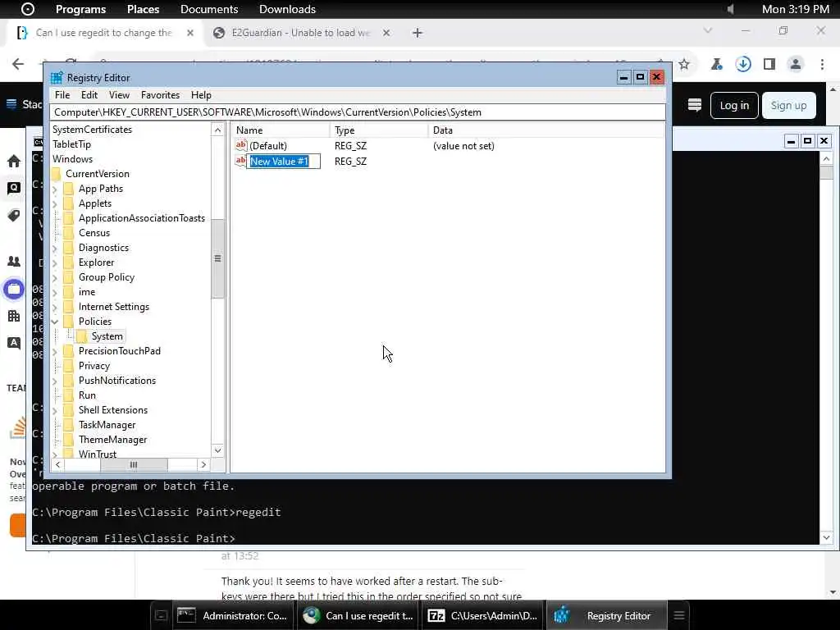Image resolution: width=840 pixels, height=630 pixels.
Task: Click the volume speaker icon in top panel
Action: [x=730, y=9]
